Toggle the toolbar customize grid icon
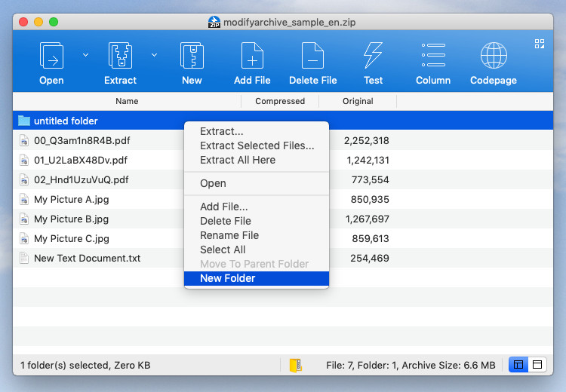Viewport: 566px width, 392px height. [x=540, y=44]
